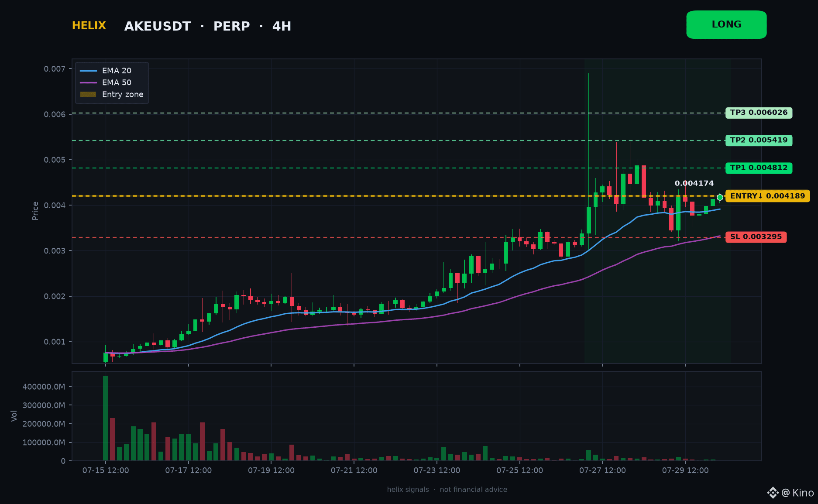Click the 07-15 12:00 date label
Screen dimensions: 818x504
click(106, 470)
